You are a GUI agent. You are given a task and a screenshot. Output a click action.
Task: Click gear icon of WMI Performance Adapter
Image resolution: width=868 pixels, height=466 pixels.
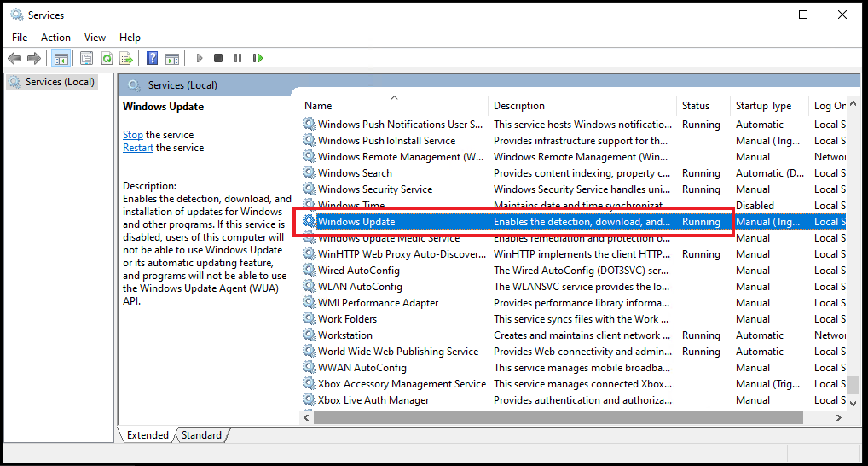click(x=309, y=302)
